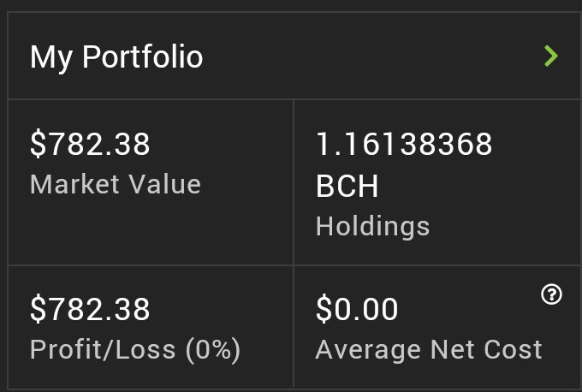582x392 pixels.
Task: Tap the My Portfolio heading text
Action: (x=116, y=57)
